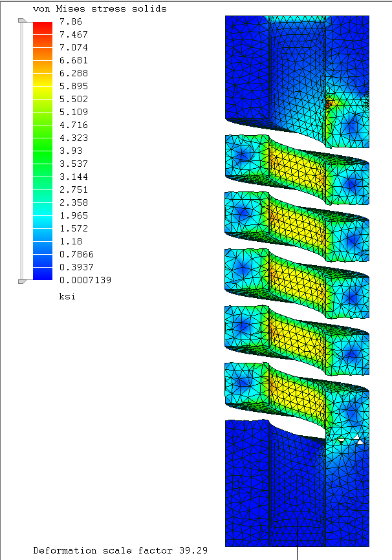
Task: Click the 4.323 legend value
Action: point(74,138)
